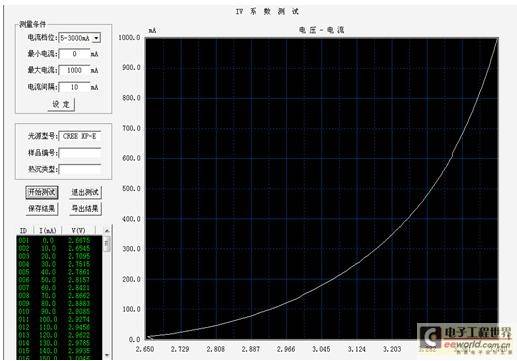Click the 电流间隔 field showing 10

(74, 87)
